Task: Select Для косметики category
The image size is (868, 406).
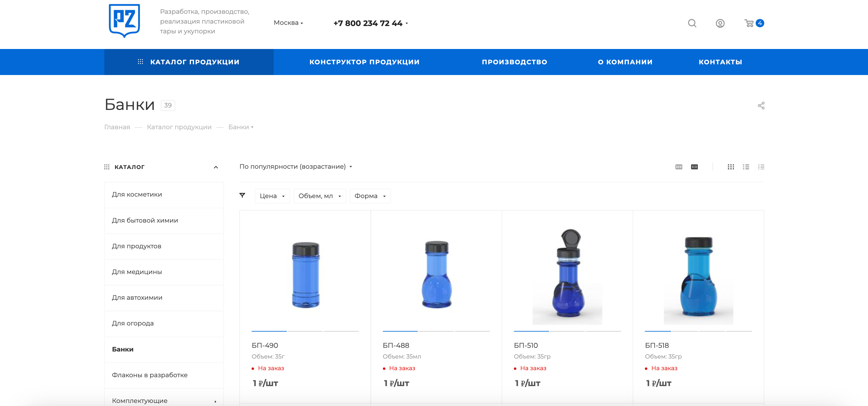Action: pyautogui.click(x=164, y=194)
